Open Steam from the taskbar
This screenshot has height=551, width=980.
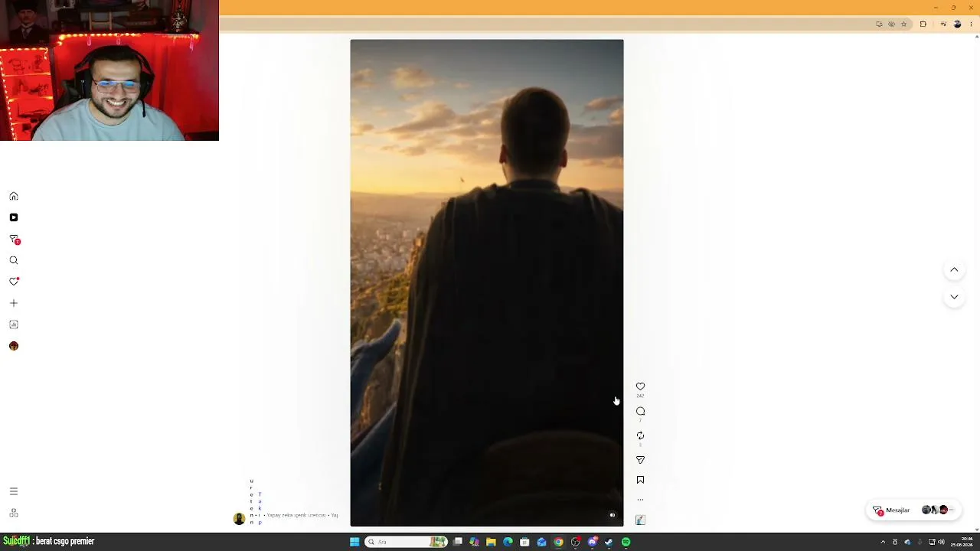point(609,542)
